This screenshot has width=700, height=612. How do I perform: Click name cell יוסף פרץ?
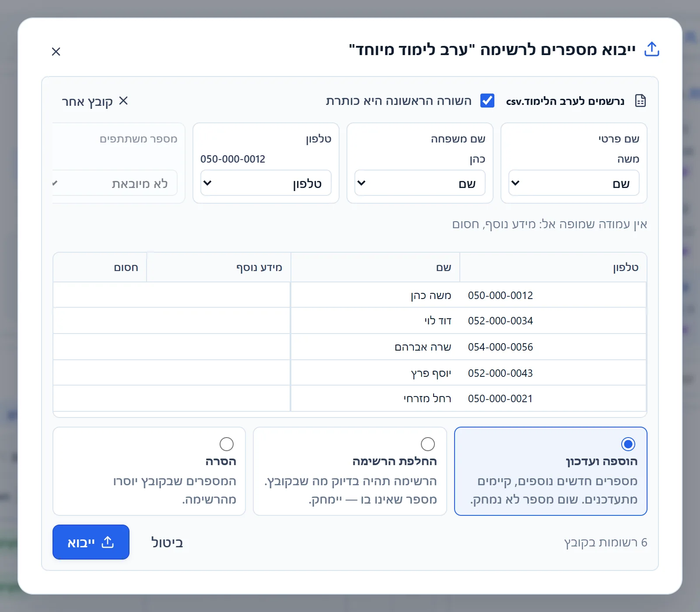pyautogui.click(x=431, y=373)
